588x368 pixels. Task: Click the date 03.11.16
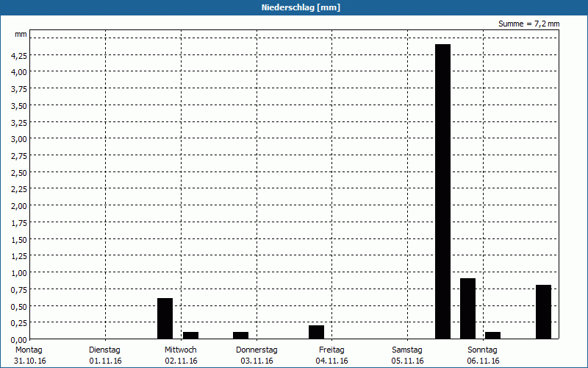point(257,361)
